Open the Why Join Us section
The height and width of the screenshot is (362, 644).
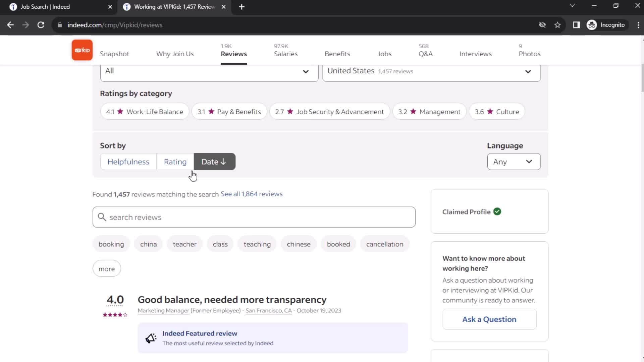[x=175, y=54]
